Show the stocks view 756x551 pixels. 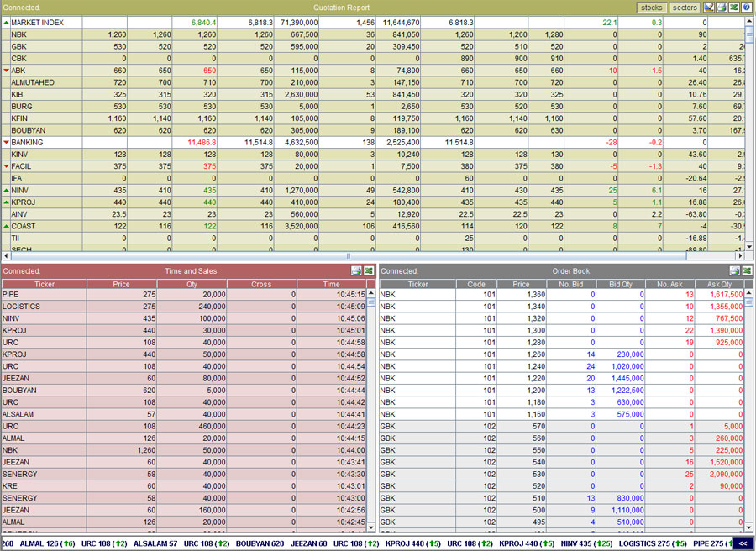(x=651, y=8)
